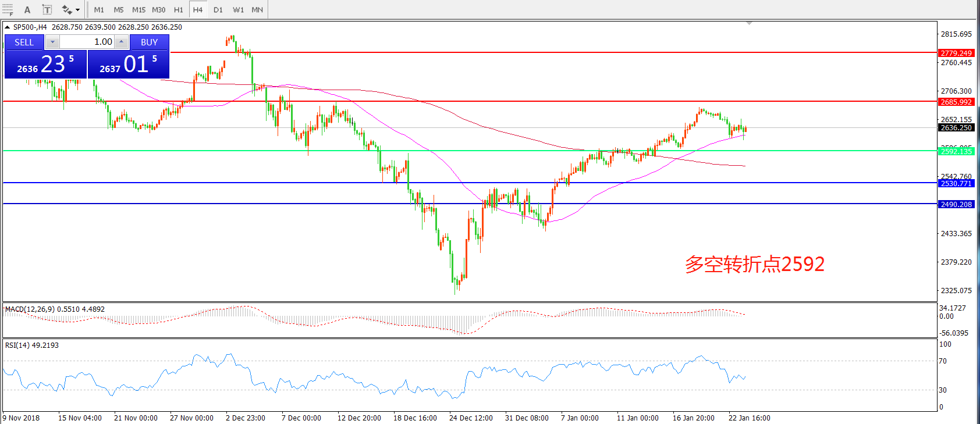Select the Fibonacci retracement tool
The width and height of the screenshot is (980, 424).
(7, 9)
